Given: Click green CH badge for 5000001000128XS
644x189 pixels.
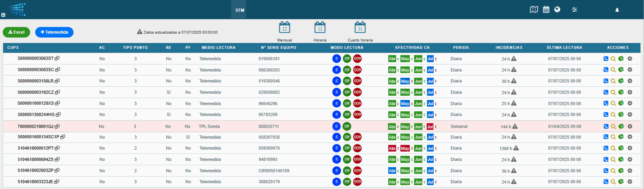Looking at the screenshot, I should click(x=347, y=103).
